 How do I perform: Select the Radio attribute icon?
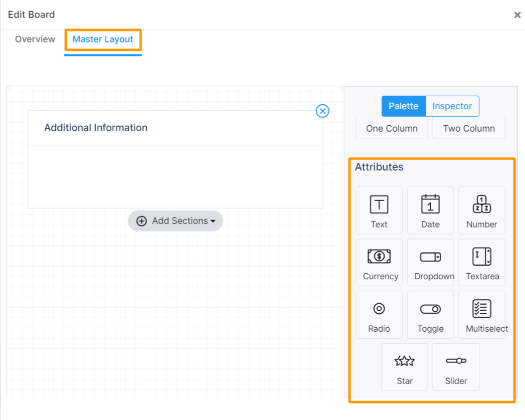click(379, 314)
